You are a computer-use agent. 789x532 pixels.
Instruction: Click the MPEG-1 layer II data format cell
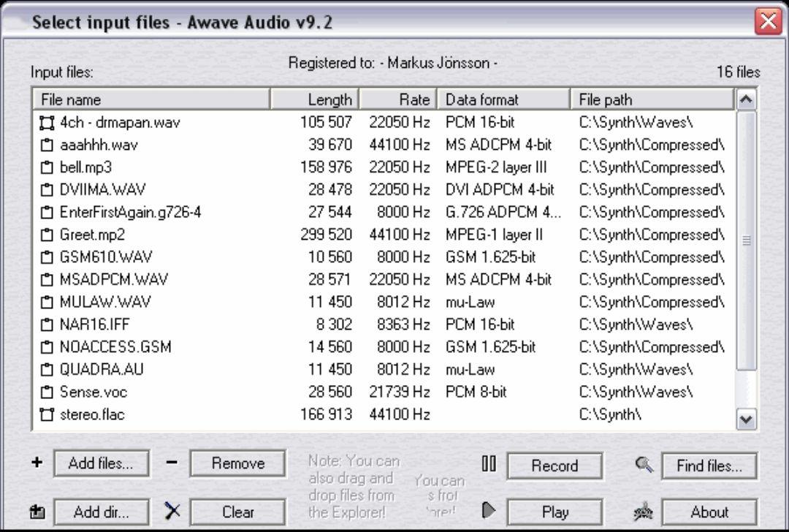click(494, 235)
